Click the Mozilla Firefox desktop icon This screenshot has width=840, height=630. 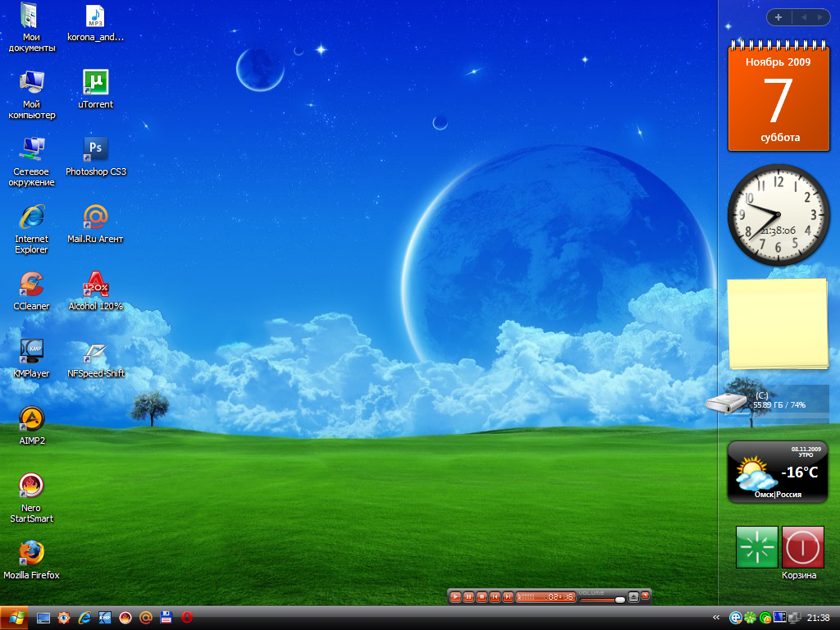pyautogui.click(x=31, y=554)
